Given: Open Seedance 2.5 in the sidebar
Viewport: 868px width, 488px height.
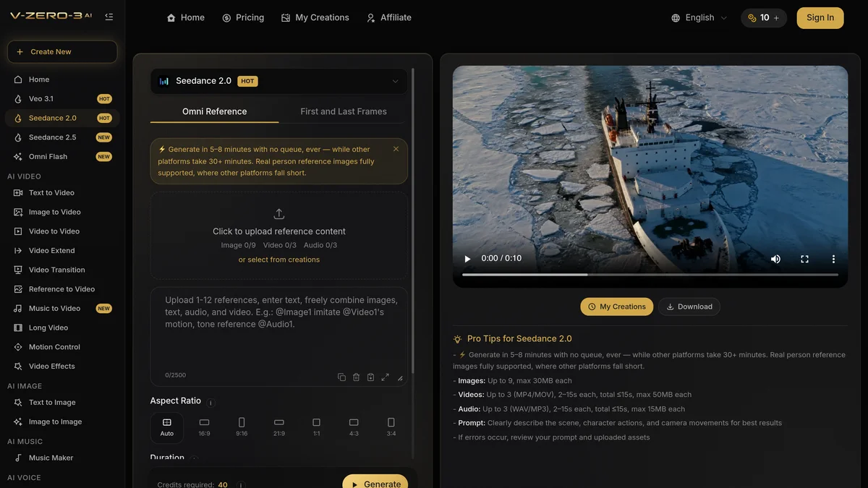Looking at the screenshot, I should [x=62, y=137].
